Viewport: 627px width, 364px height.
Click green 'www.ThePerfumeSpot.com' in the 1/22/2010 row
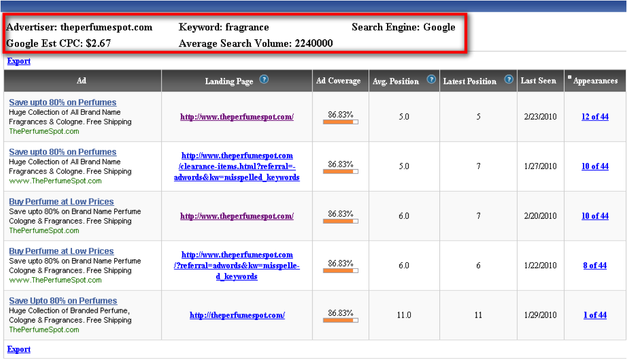point(55,280)
